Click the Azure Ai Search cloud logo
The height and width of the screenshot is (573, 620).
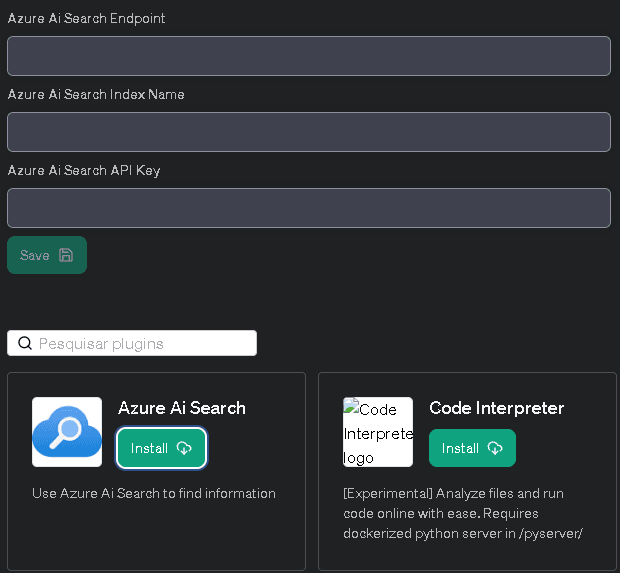point(67,432)
